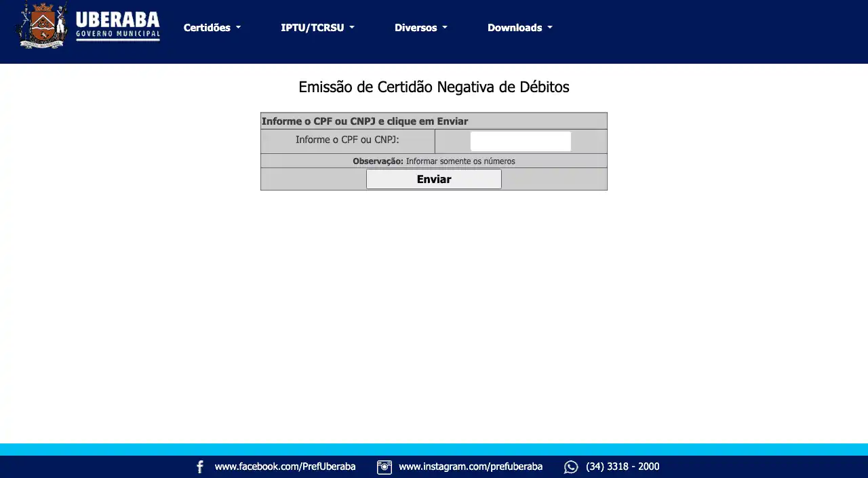Click the Emissão de Certidão Negativa heading
The height and width of the screenshot is (478, 868).
434,87
